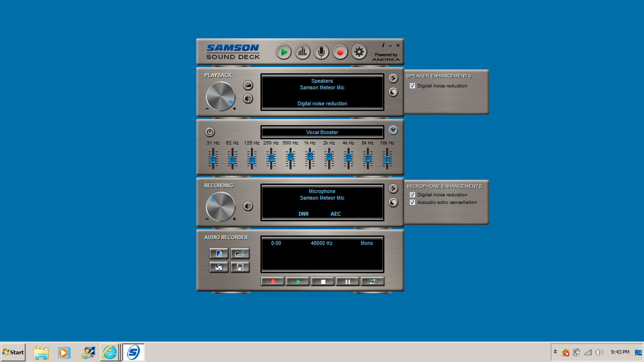Click the playback volume ramp icon
This screenshot has width=644, height=362.
248,85
